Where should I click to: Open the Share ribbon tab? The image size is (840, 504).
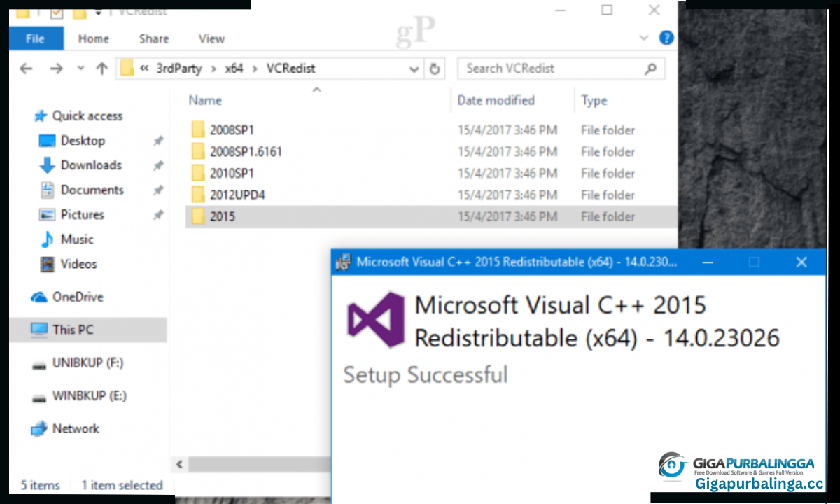153,39
